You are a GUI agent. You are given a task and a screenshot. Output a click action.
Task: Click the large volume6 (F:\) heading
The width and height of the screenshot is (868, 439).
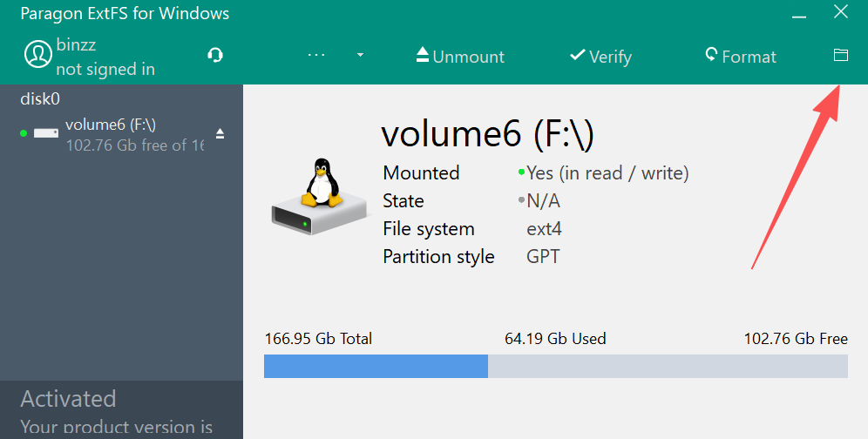point(488,133)
